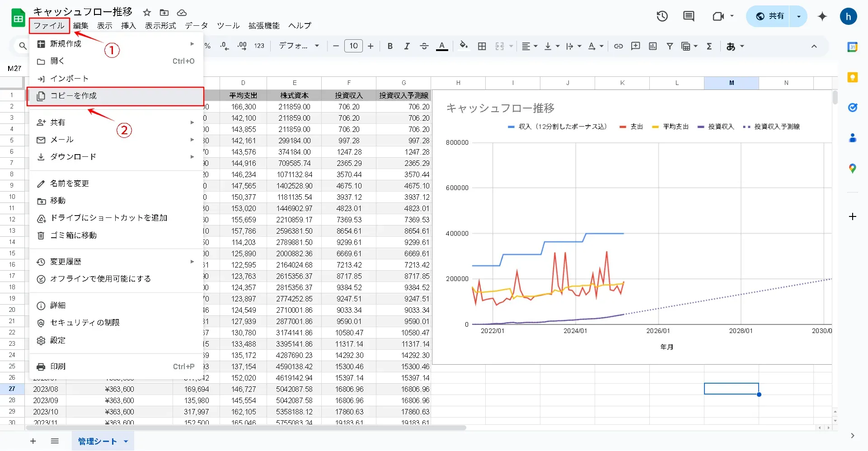Viewport: 868px width, 451px height.
Task: Open the comments panel icon
Action: 689,16
